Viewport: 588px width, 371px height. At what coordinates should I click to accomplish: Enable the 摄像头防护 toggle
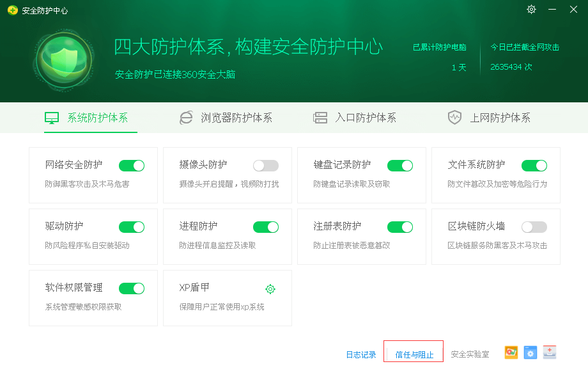pyautogui.click(x=266, y=166)
